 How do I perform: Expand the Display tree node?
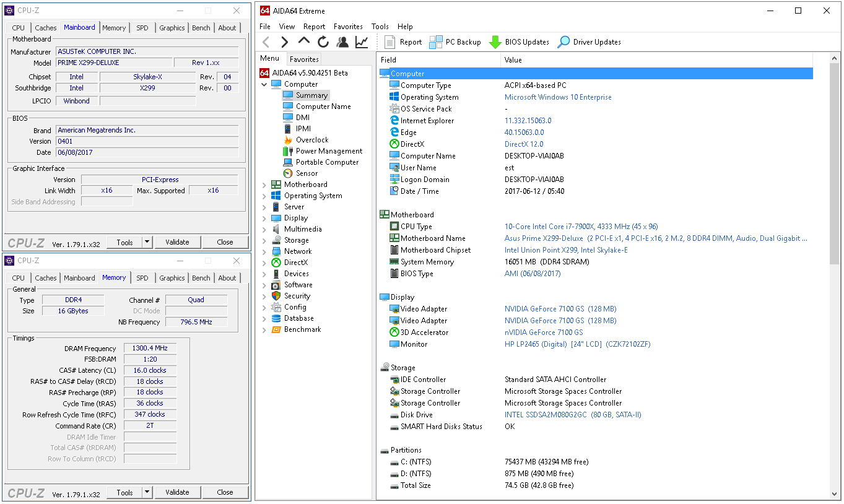264,218
